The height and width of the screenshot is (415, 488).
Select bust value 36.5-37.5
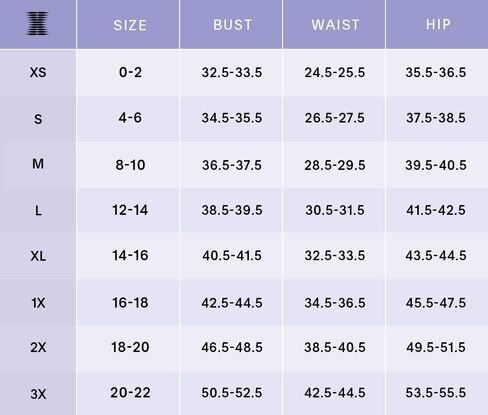(x=232, y=165)
